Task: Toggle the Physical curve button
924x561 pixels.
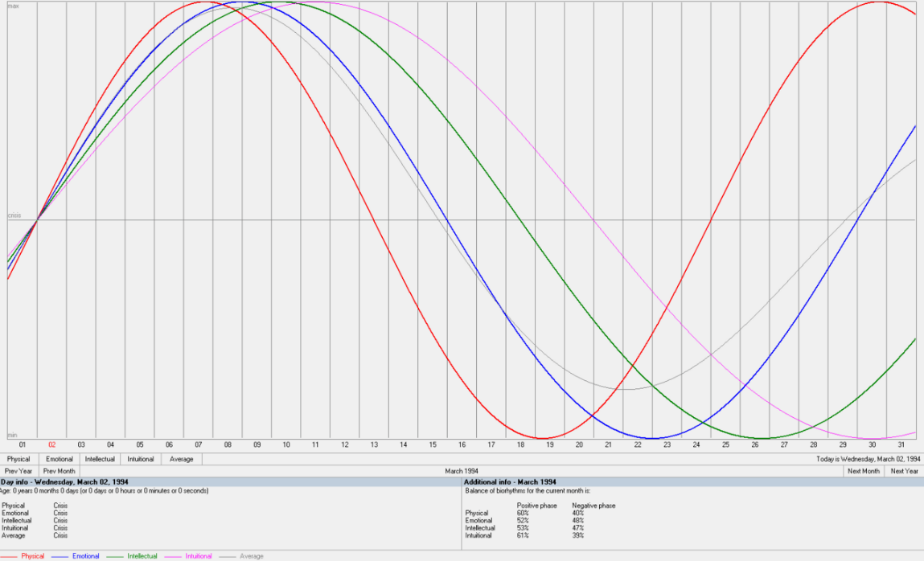Action: pos(18,459)
